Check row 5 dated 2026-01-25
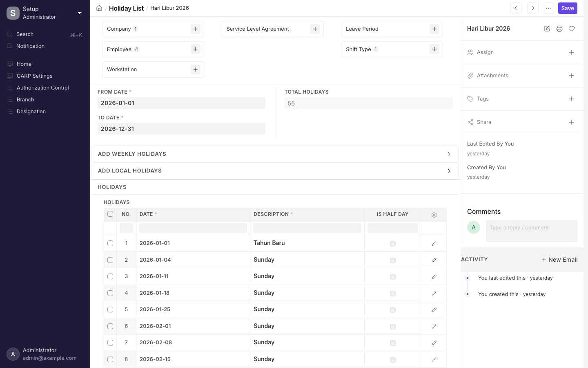This screenshot has width=588, height=368. tap(110, 310)
